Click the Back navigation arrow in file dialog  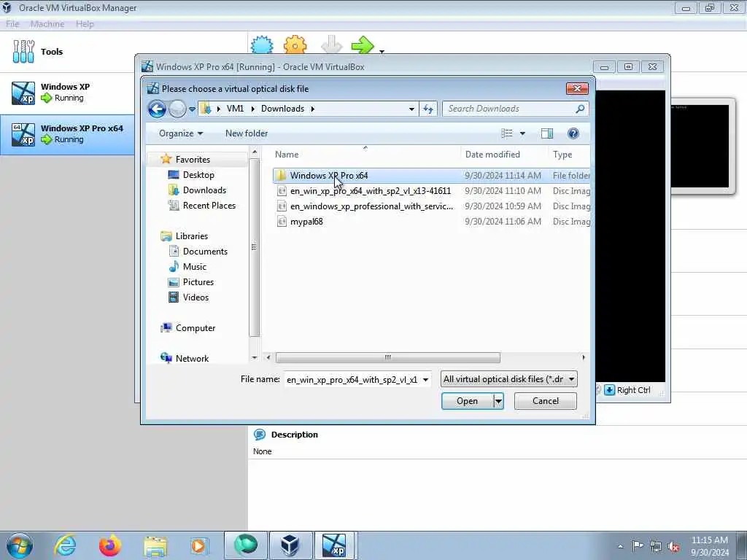click(x=157, y=109)
